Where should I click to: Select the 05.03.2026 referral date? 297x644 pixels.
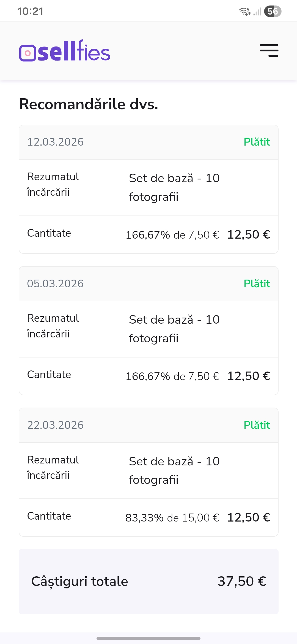55,284
